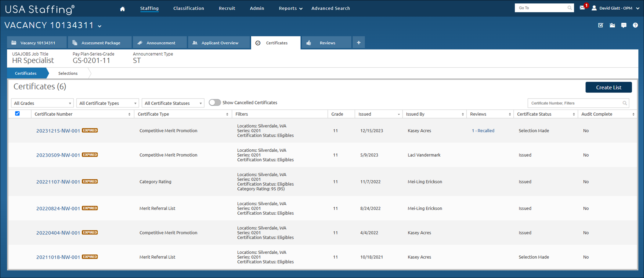The width and height of the screenshot is (644, 278).
Task: Click the Help question mark icon
Action: [635, 25]
